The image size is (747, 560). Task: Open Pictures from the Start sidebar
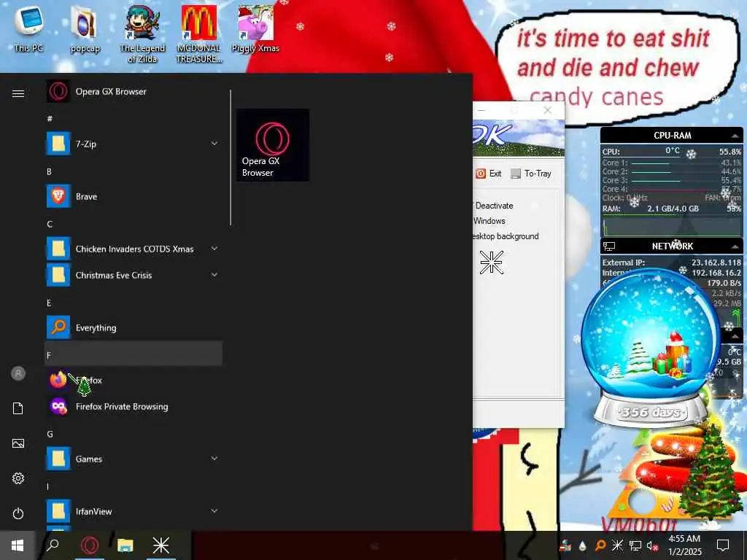(x=18, y=443)
